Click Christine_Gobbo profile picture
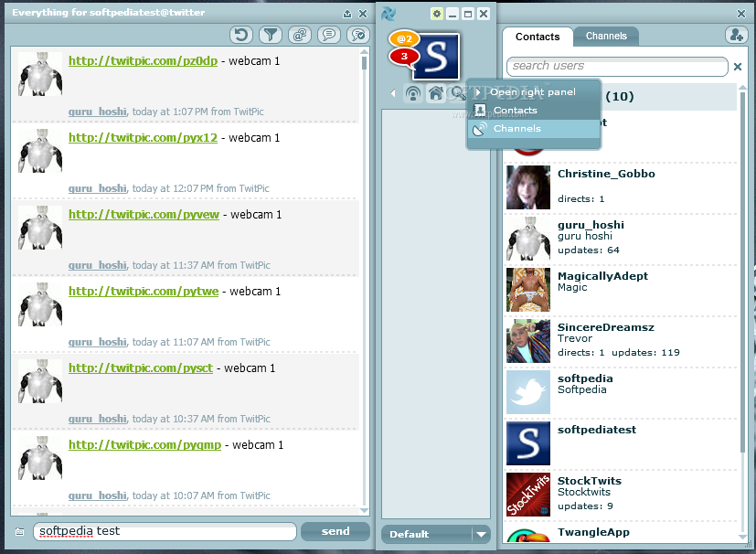The image size is (756, 554). [x=528, y=187]
